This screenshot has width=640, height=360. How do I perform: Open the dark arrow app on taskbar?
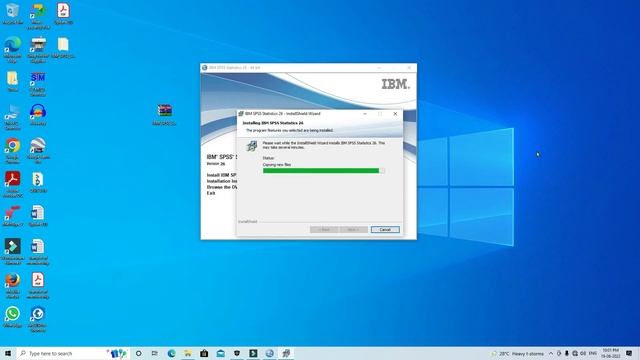pyautogui.click(x=253, y=353)
